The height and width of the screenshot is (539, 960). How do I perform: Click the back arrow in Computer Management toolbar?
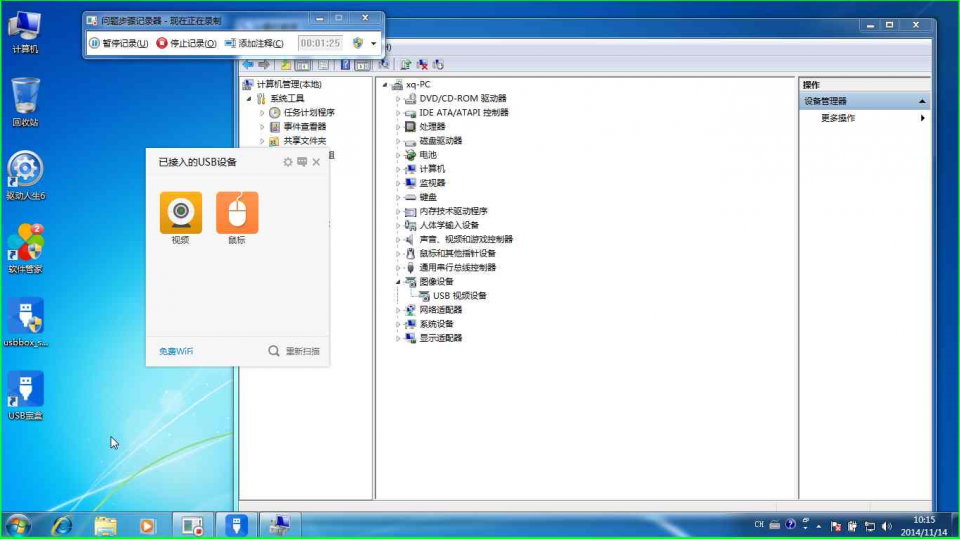(x=248, y=65)
